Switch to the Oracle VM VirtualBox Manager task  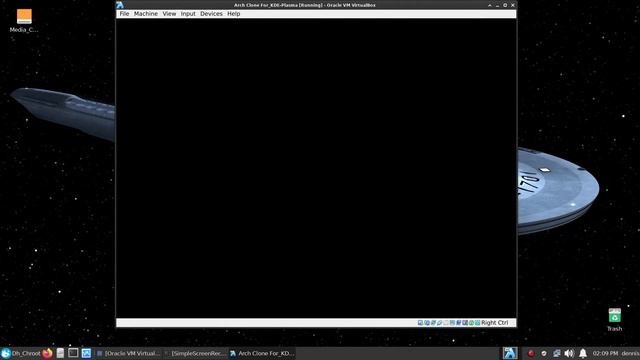tap(128, 353)
